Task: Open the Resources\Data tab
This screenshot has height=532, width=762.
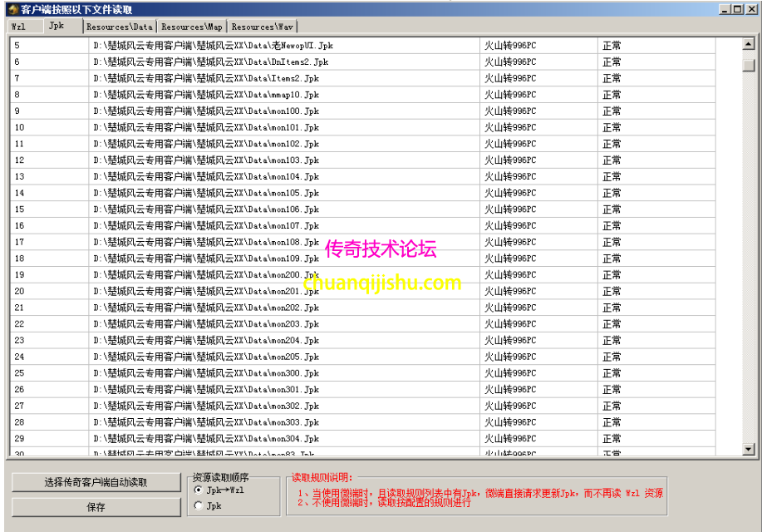Action: click(120, 27)
